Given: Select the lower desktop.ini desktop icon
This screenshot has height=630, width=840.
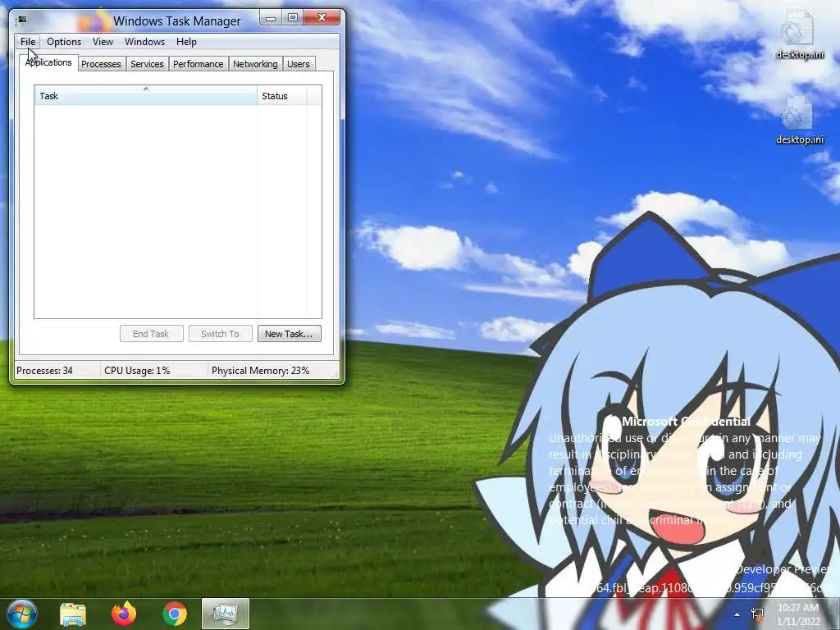Looking at the screenshot, I should coord(799,120).
